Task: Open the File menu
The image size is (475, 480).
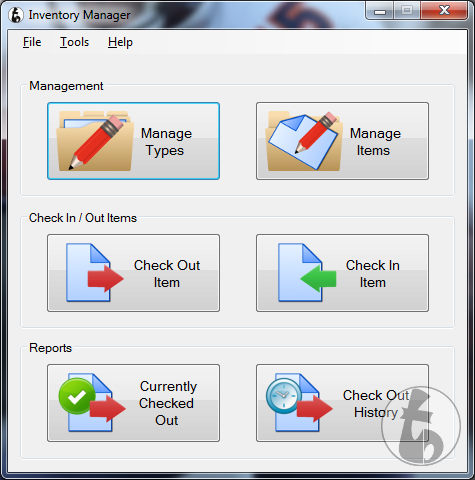Action: point(32,42)
